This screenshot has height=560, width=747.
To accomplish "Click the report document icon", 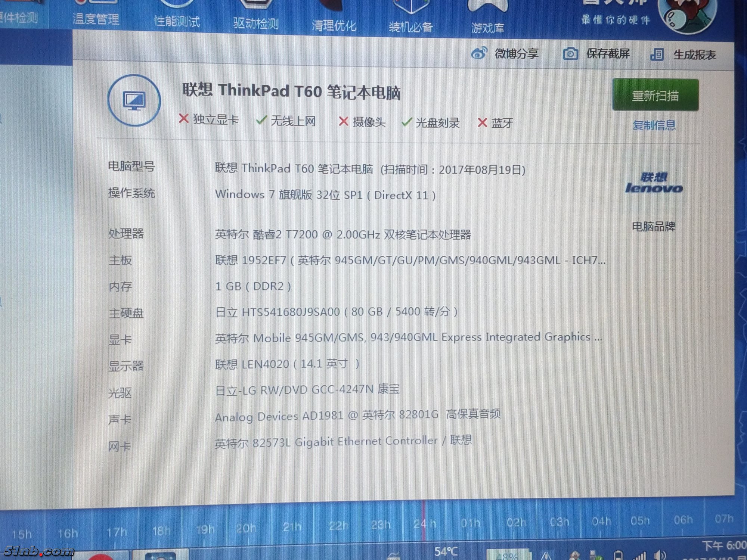I will 657,55.
